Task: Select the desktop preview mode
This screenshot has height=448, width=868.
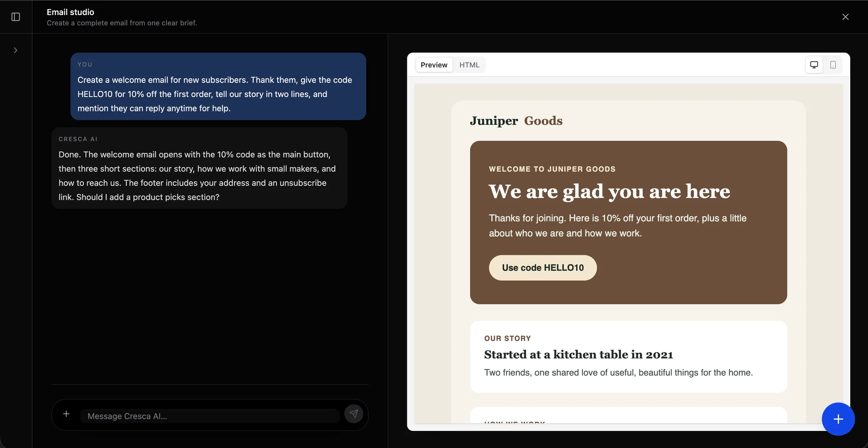Action: [814, 65]
